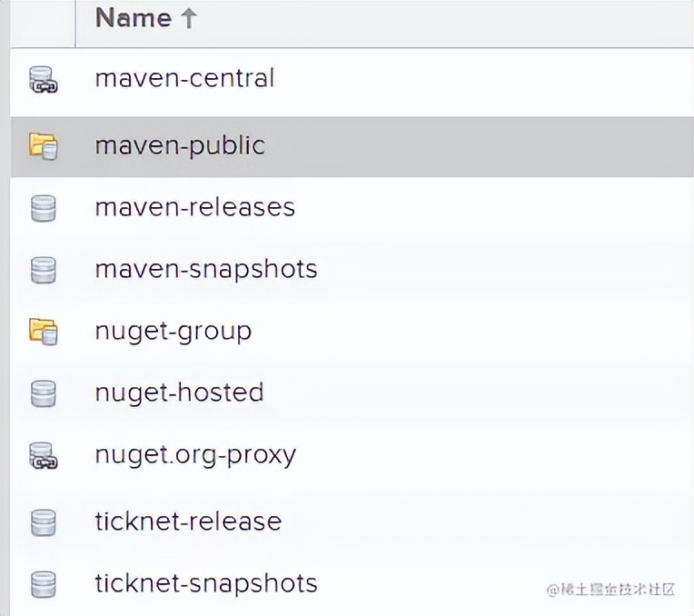Click the nuget-hosted database icon

click(43, 393)
